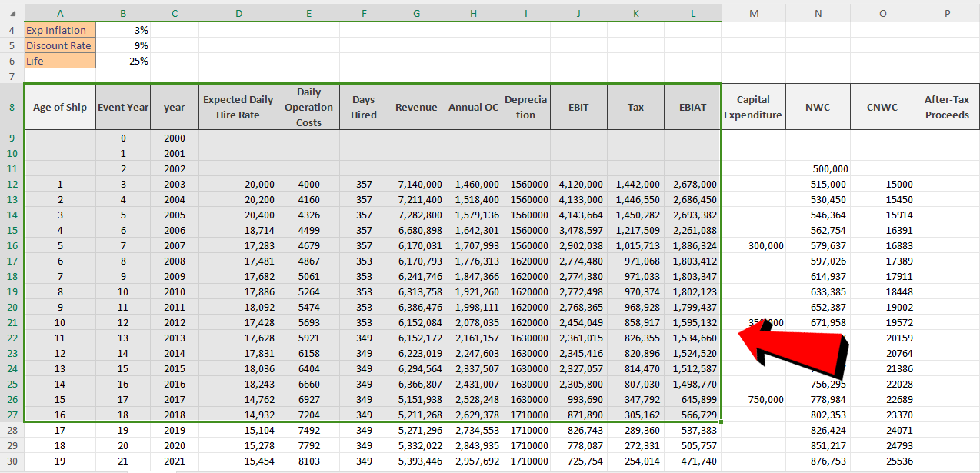Viewport: 980px width, 473px height.
Task: Select the Exp Inflation label cell
Action: pos(58,30)
